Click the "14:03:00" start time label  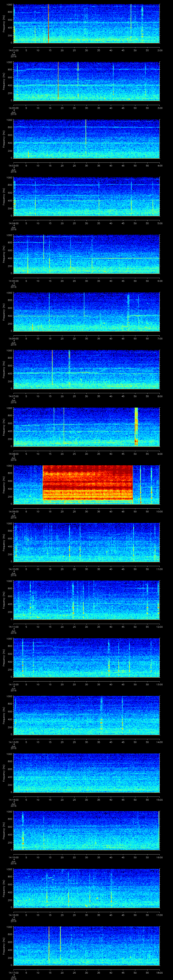pos(14,165)
